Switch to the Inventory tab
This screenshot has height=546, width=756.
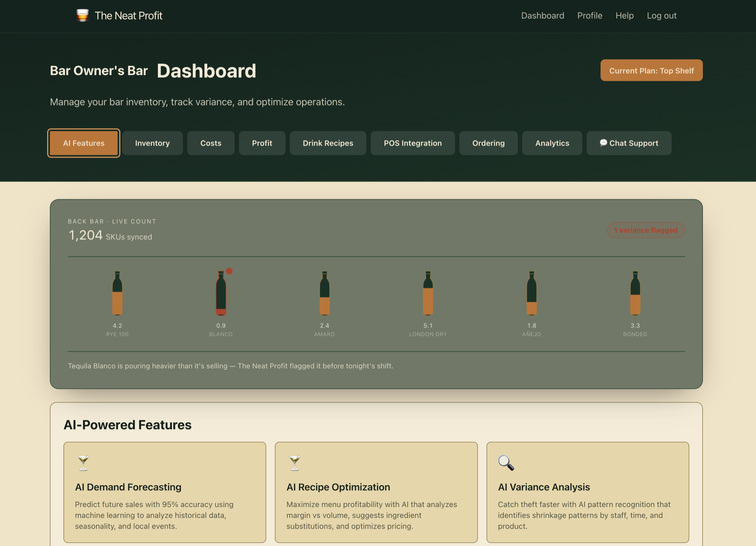coord(152,143)
